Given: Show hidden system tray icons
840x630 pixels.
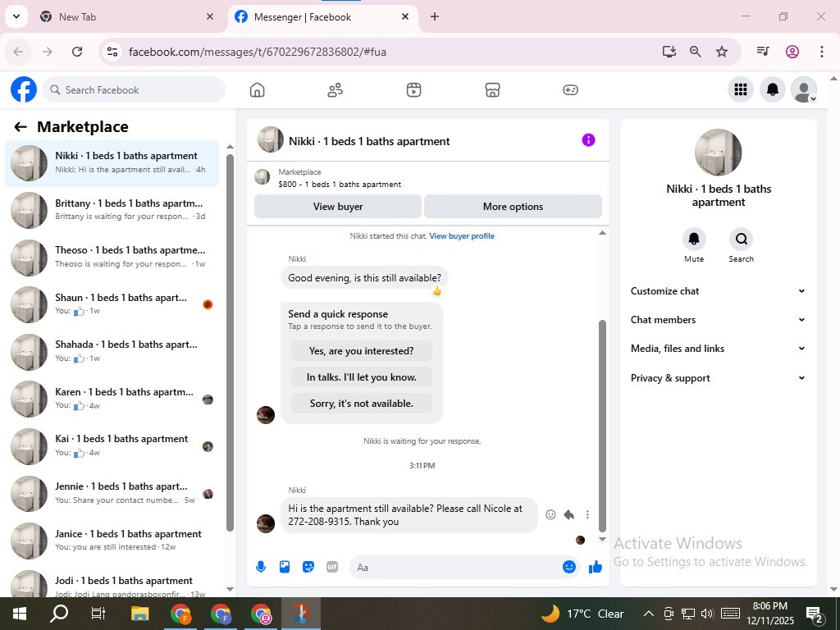Looking at the screenshot, I should coord(648,614).
